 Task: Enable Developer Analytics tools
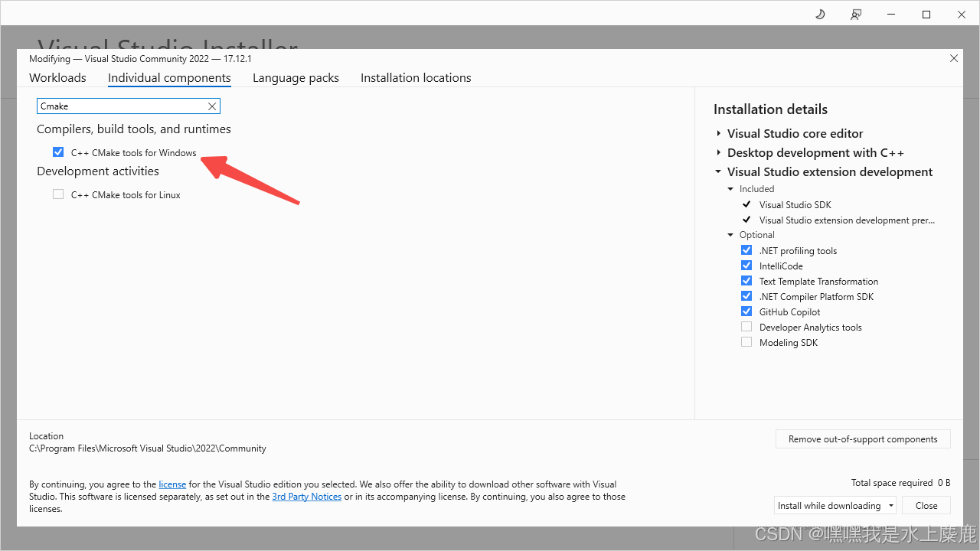746,327
